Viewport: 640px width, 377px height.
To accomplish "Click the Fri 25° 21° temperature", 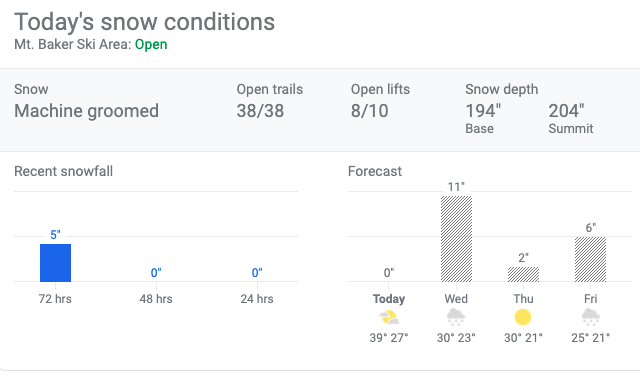I will (x=590, y=338).
